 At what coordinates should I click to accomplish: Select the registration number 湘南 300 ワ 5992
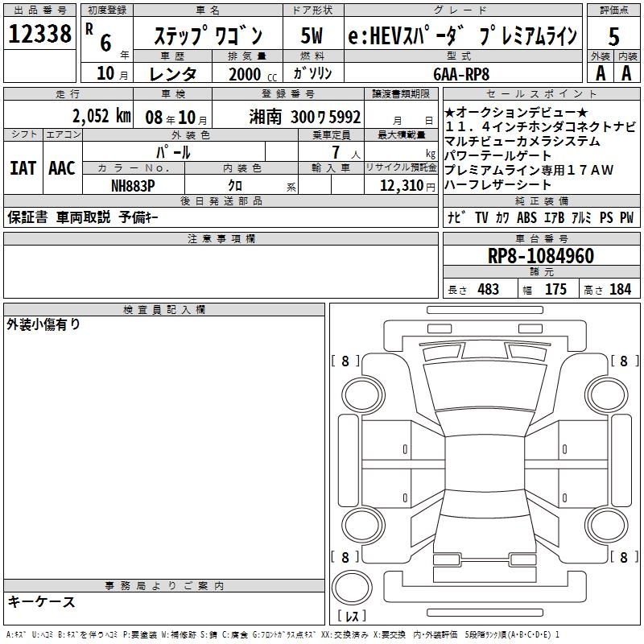coord(305,117)
